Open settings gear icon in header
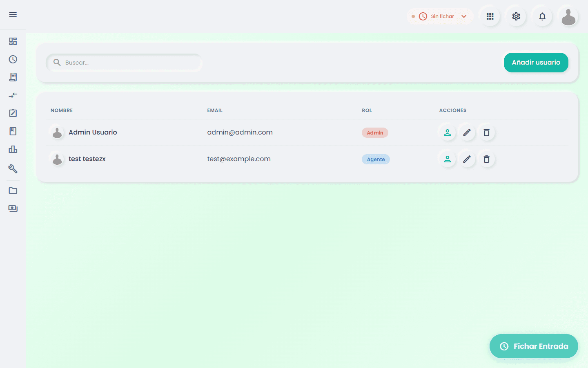Viewport: 588px width, 368px height. pos(516,16)
